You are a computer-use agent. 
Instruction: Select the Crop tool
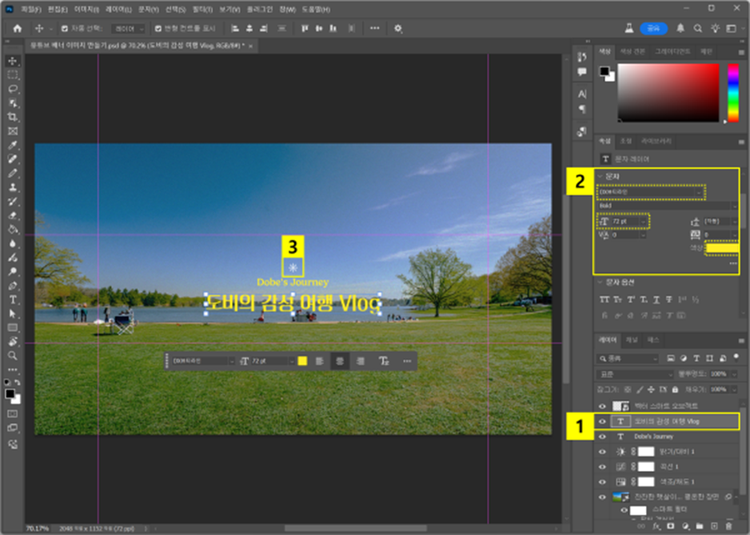(x=12, y=117)
